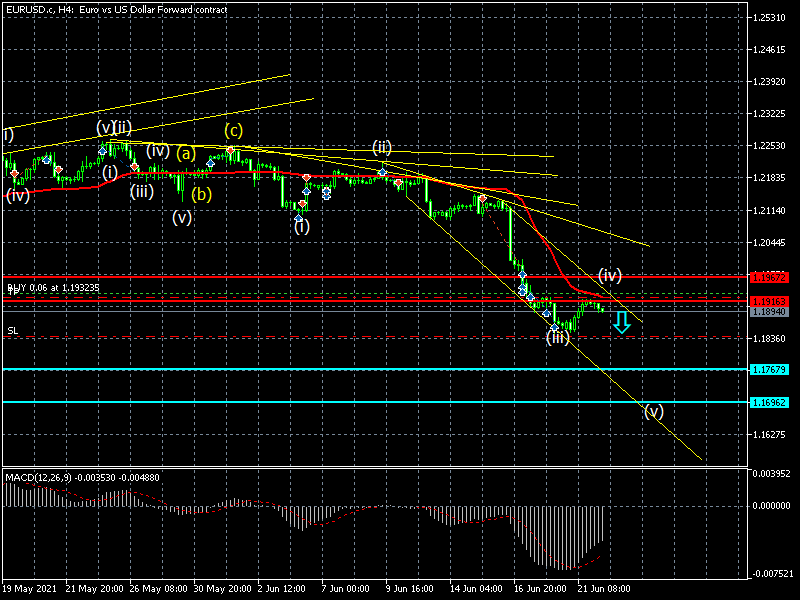Click the cyan down arrow on the chart
800x600 pixels.
[622, 321]
